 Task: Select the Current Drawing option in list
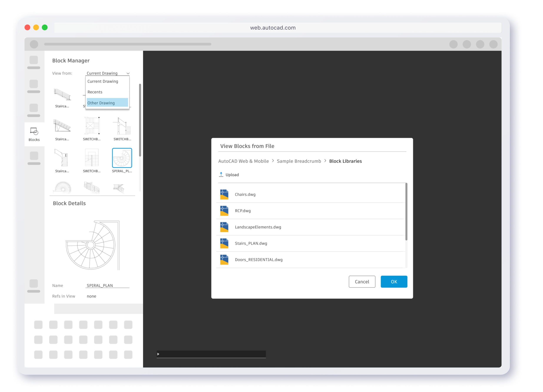(x=103, y=81)
